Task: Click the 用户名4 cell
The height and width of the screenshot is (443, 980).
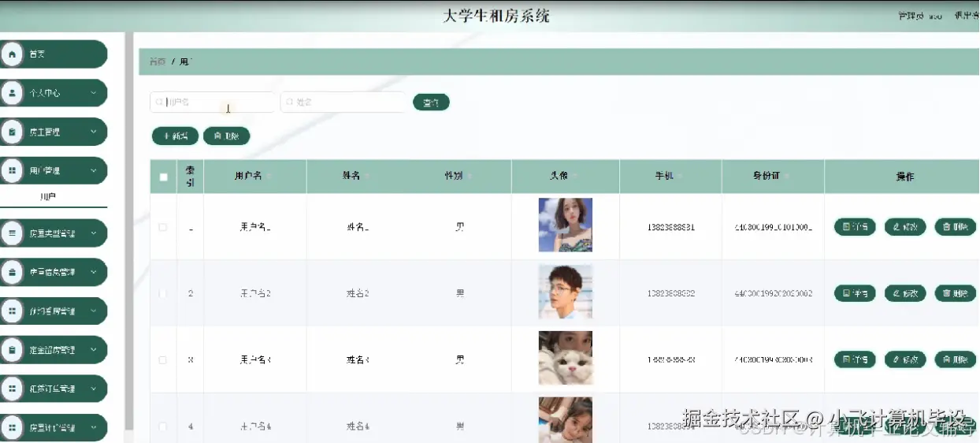Action: tap(255, 426)
